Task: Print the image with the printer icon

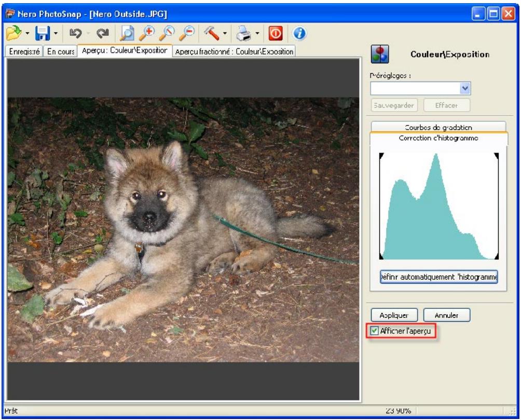Action: pos(243,33)
